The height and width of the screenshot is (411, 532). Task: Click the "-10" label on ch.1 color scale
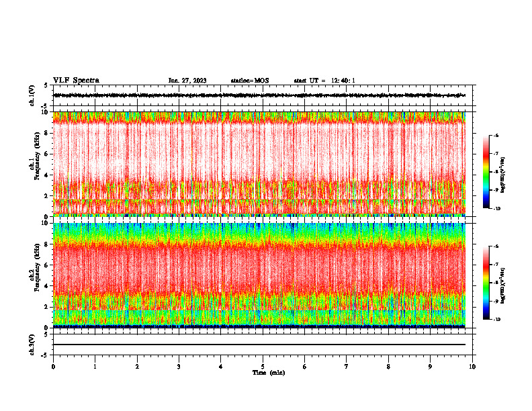[496, 209]
